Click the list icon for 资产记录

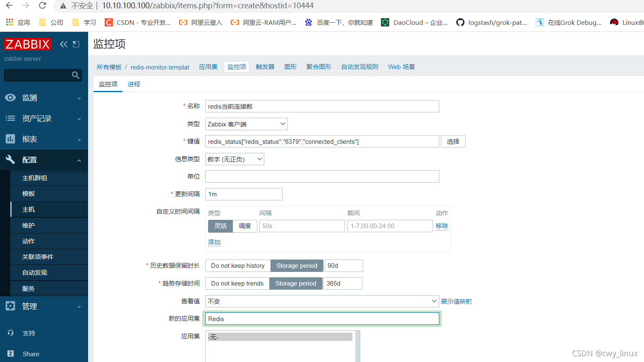(x=10, y=118)
